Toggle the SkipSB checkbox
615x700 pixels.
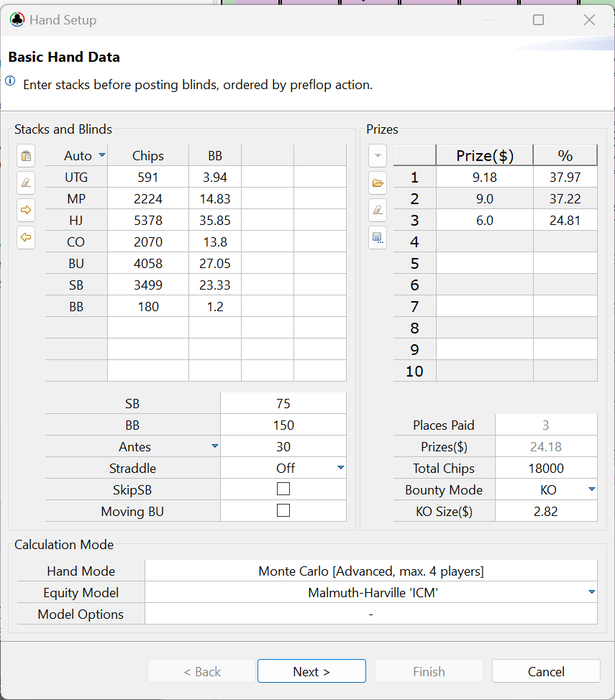click(283, 489)
